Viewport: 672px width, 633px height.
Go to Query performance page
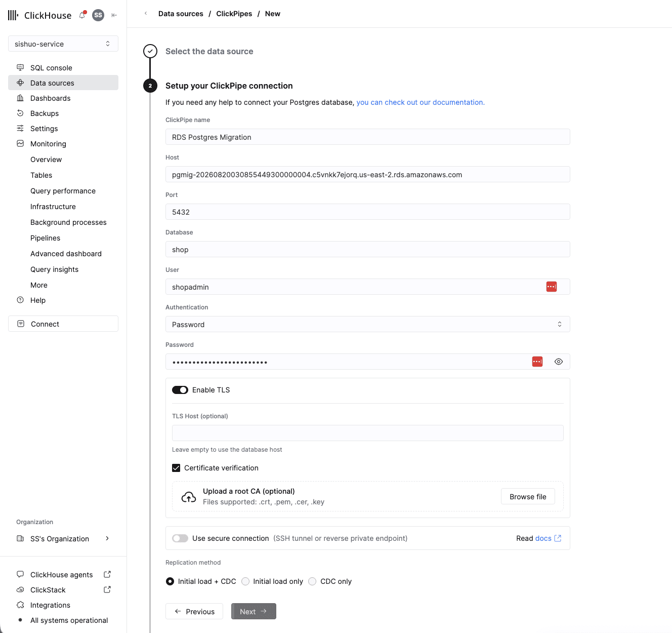(63, 191)
